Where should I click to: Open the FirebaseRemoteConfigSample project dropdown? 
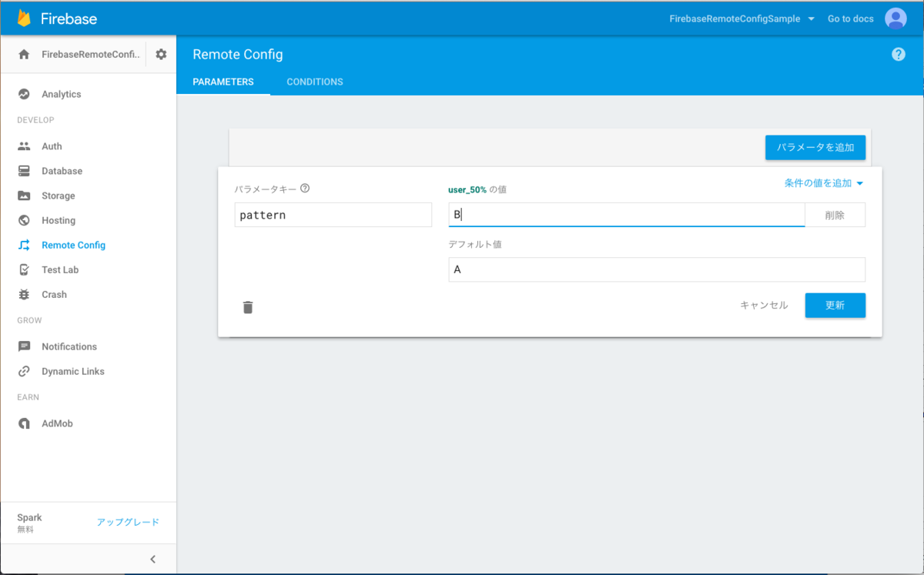pos(742,18)
